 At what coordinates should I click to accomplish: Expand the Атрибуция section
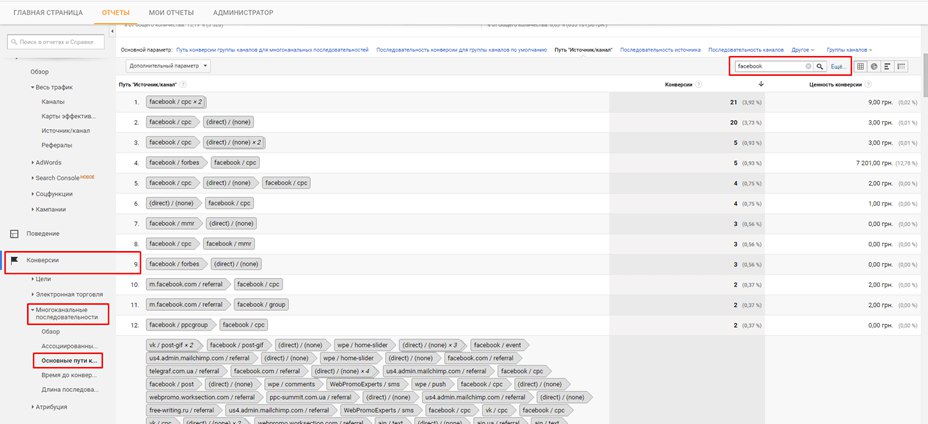(x=33, y=407)
